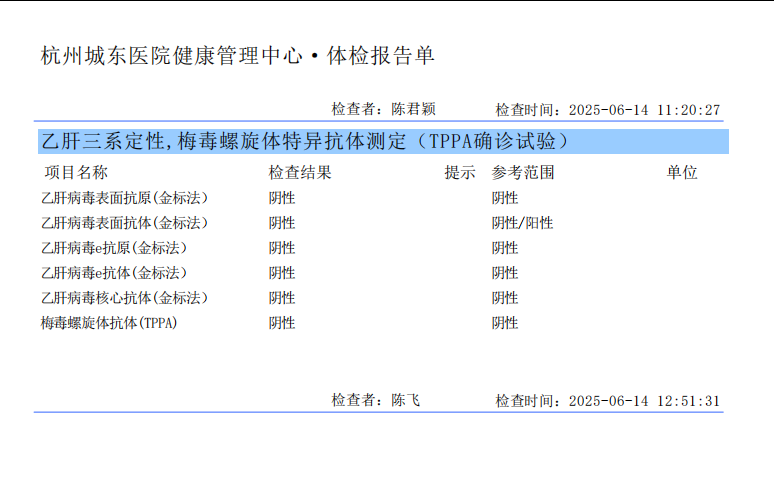Click the reference range of 乙肝病毒核心抗体
The height and width of the screenshot is (504, 774).
[505, 298]
